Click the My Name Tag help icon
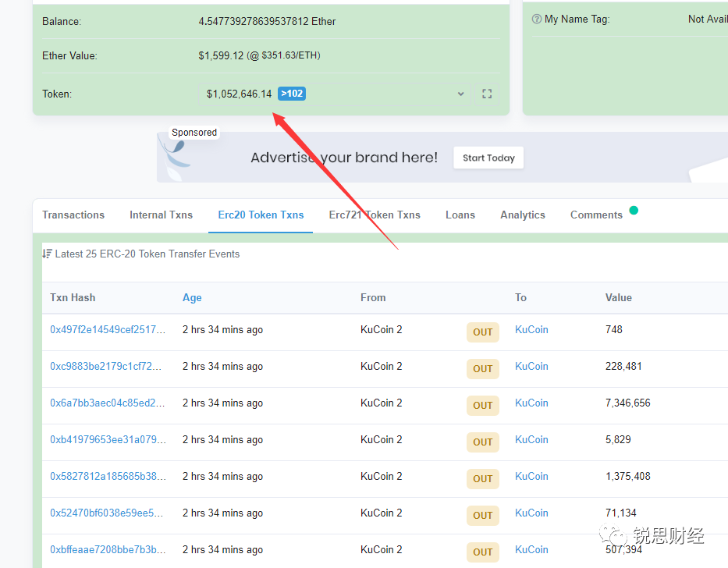Screen dimensions: 728x568 [537, 20]
